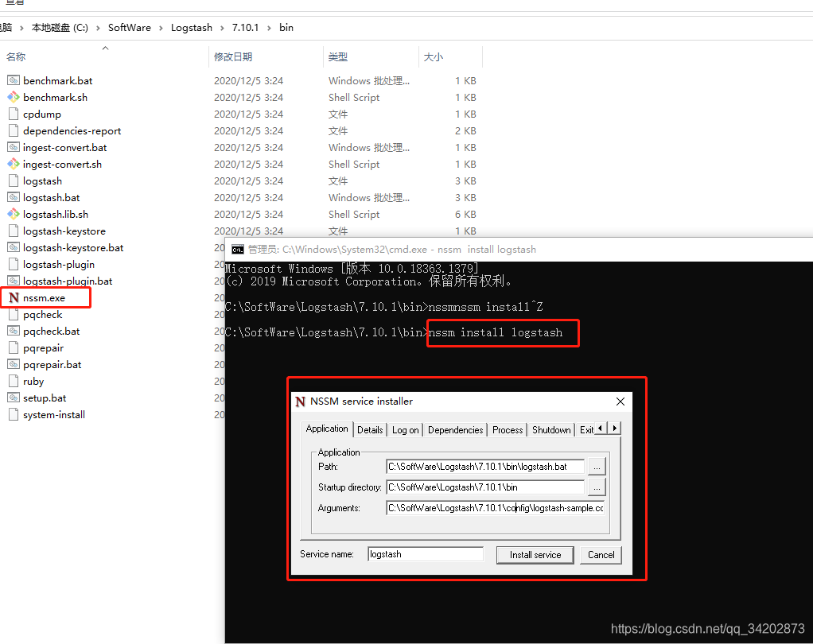
Task: Click the pqcheck.bat file icon
Action: coord(14,331)
